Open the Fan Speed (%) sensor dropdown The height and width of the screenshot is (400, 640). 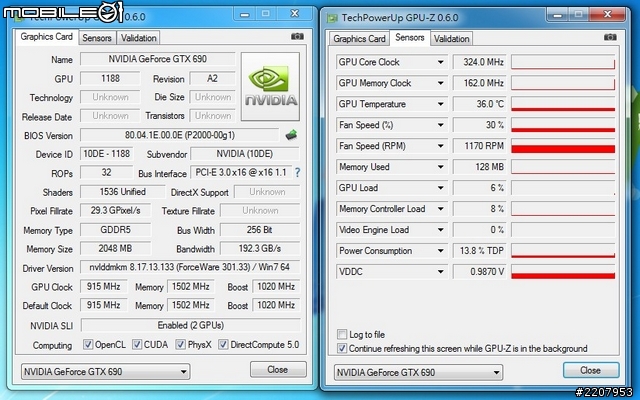pos(440,125)
